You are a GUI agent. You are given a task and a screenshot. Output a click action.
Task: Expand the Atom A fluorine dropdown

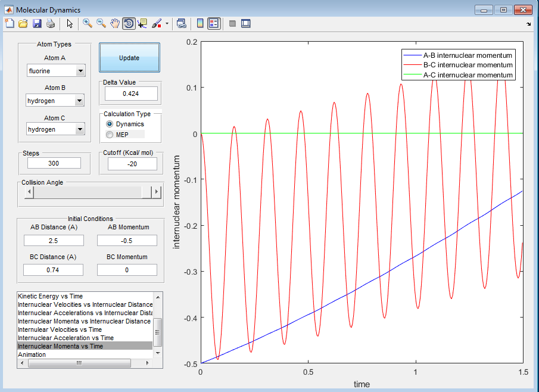80,71
